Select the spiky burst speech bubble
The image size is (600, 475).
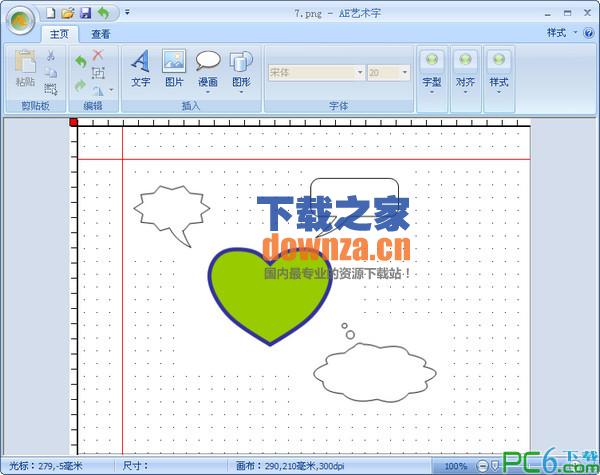(x=171, y=209)
